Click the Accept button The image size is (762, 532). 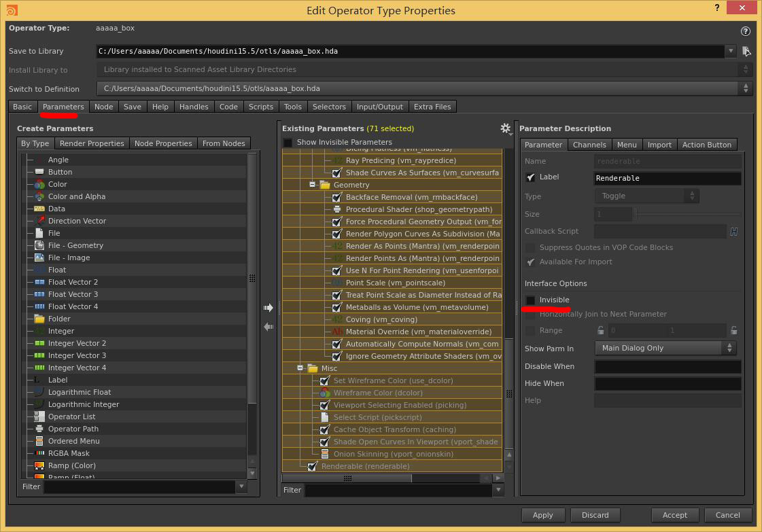675,515
